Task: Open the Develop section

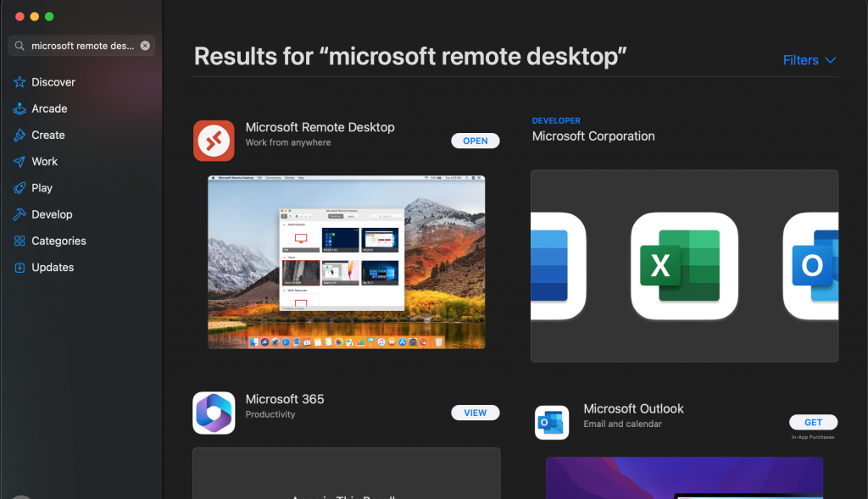Action: (x=52, y=214)
